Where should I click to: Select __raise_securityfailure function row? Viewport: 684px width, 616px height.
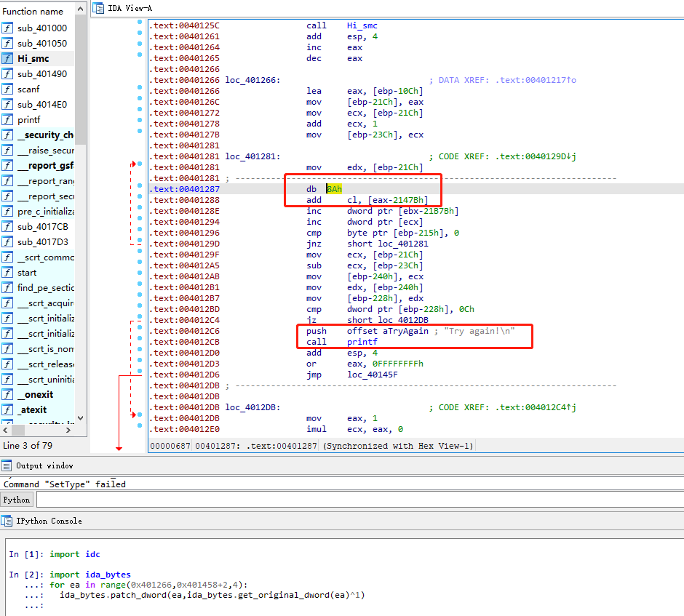tap(38, 151)
